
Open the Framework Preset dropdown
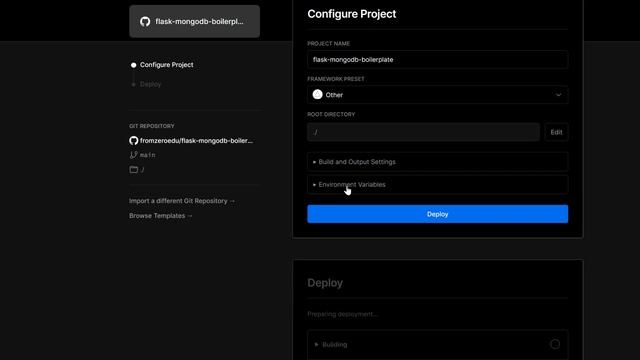[x=438, y=95]
